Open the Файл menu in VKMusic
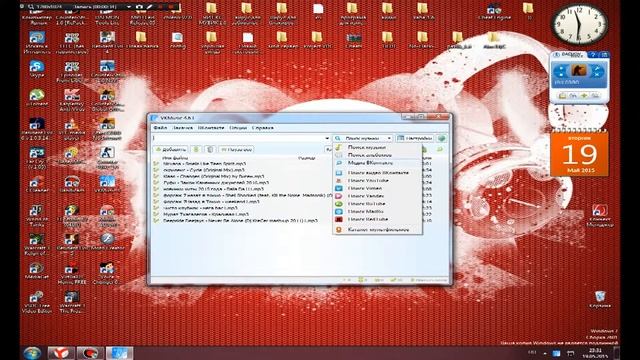The height and width of the screenshot is (360, 640). tap(160, 128)
